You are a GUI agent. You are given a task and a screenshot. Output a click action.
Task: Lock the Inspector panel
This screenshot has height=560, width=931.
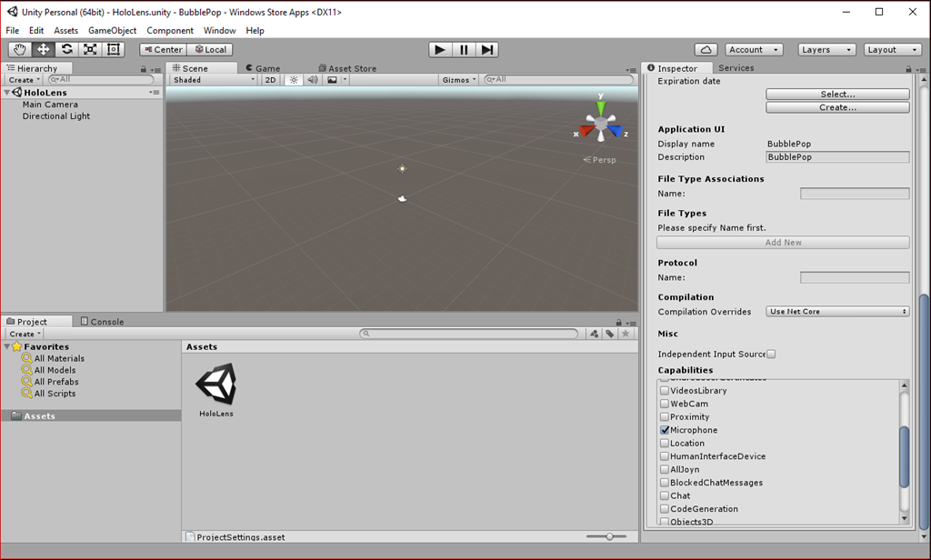908,69
